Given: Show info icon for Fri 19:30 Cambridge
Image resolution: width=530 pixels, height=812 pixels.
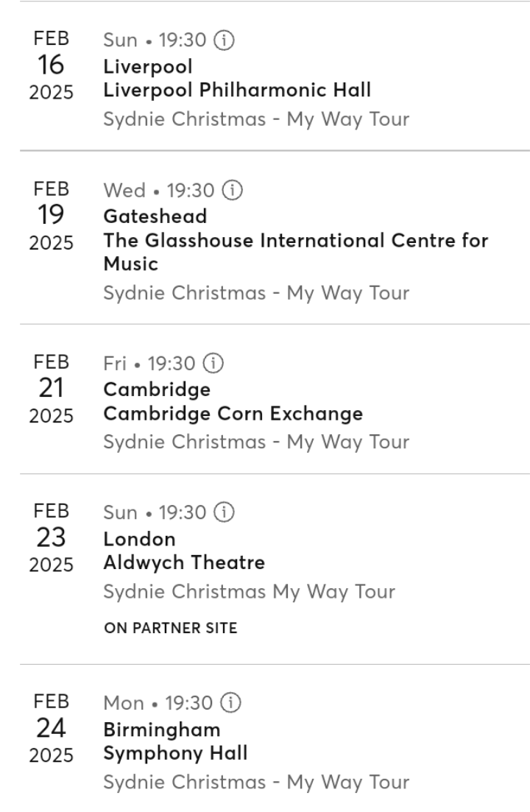Looking at the screenshot, I should coord(214,364).
